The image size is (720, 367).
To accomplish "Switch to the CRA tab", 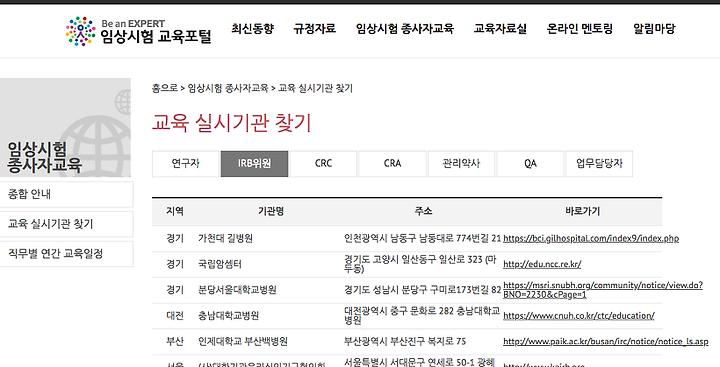I will point(392,164).
